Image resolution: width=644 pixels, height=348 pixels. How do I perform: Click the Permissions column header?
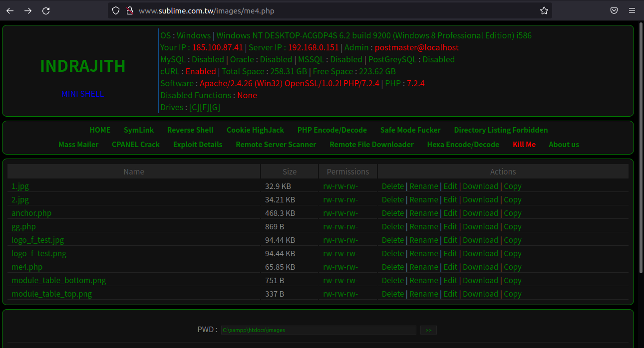click(x=348, y=172)
